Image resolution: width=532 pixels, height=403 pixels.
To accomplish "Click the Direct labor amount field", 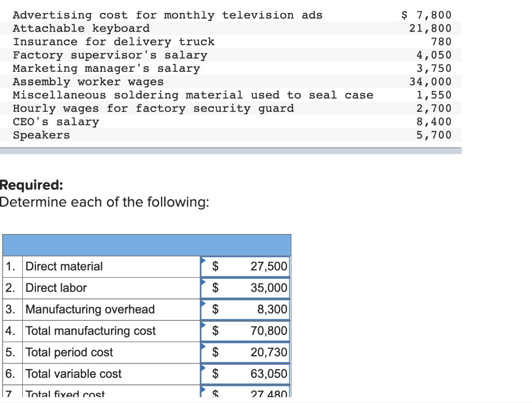I will pos(245,288).
